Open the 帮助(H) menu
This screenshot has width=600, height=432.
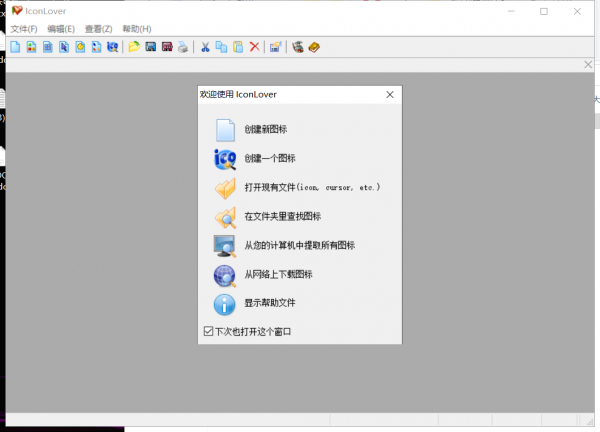137,29
